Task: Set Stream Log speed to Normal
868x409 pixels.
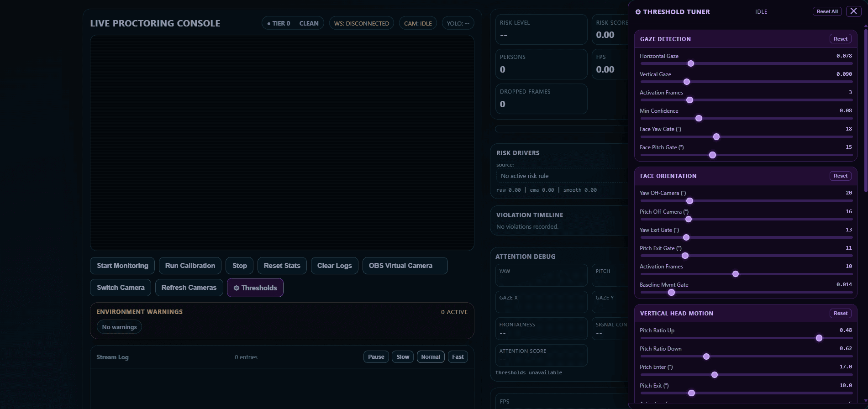Action: pyautogui.click(x=431, y=357)
